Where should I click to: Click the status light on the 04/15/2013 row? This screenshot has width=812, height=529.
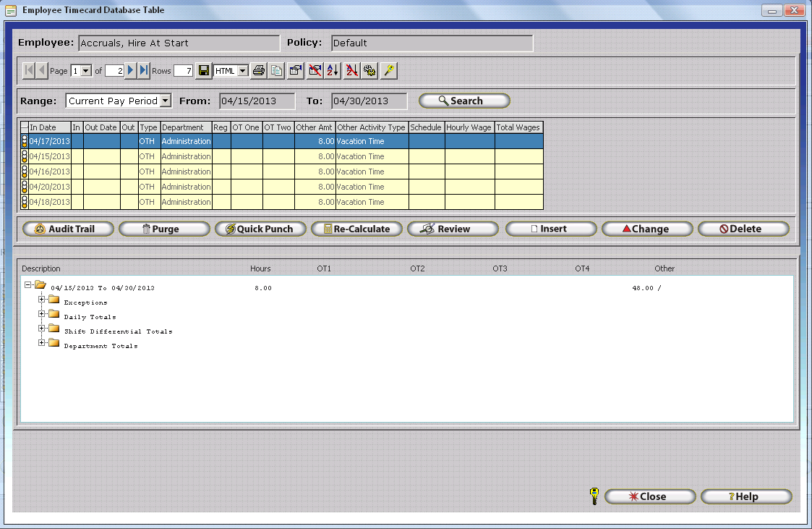(x=24, y=156)
